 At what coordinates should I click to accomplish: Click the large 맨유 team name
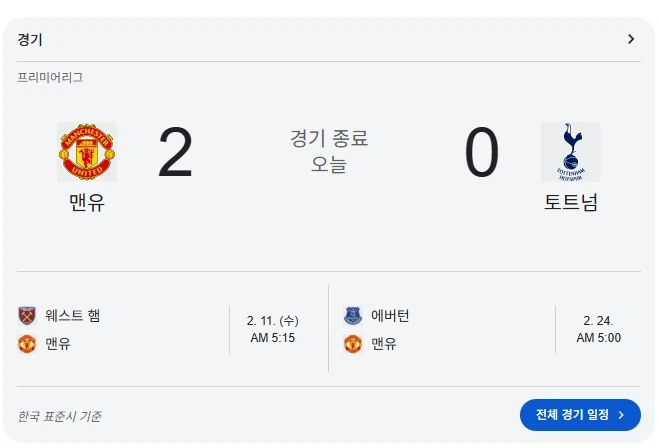pos(87,202)
